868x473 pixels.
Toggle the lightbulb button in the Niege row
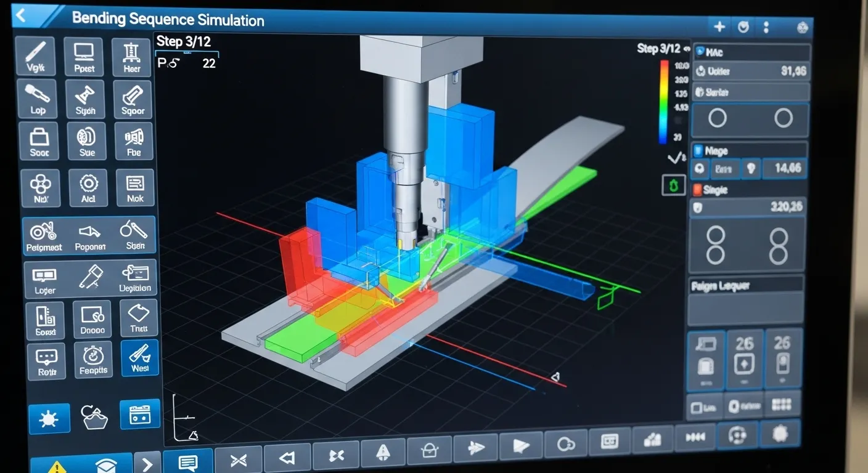(x=751, y=169)
